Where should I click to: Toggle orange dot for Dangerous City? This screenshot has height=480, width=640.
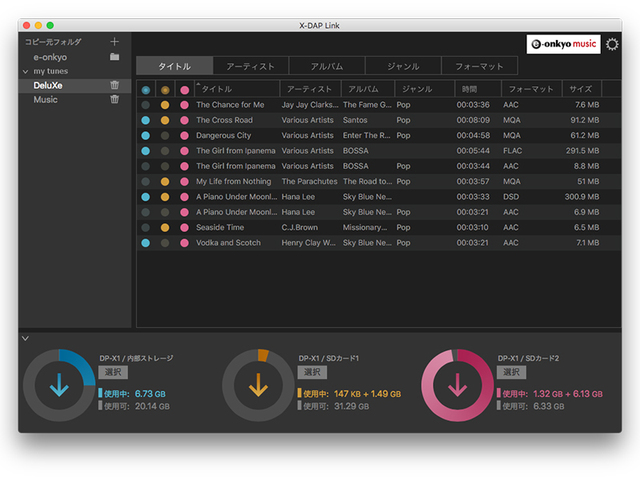(x=165, y=136)
